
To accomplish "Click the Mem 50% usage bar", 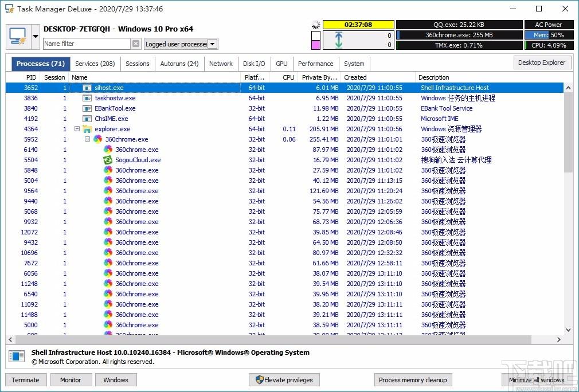I will [x=549, y=35].
